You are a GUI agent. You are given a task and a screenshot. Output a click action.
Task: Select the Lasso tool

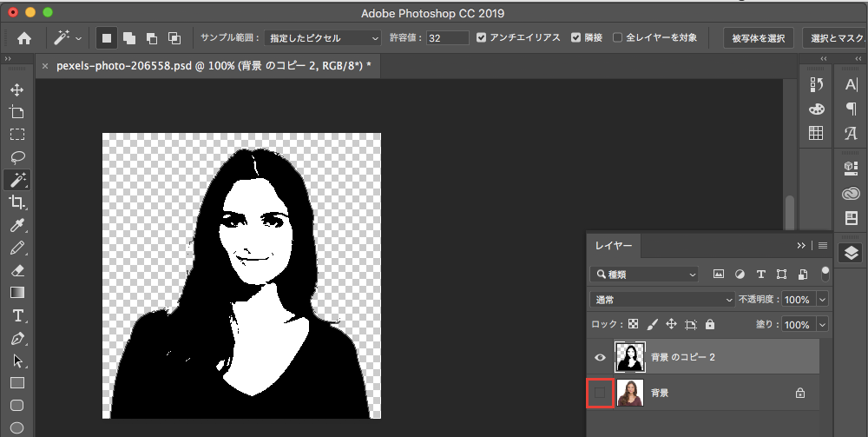tap(17, 157)
